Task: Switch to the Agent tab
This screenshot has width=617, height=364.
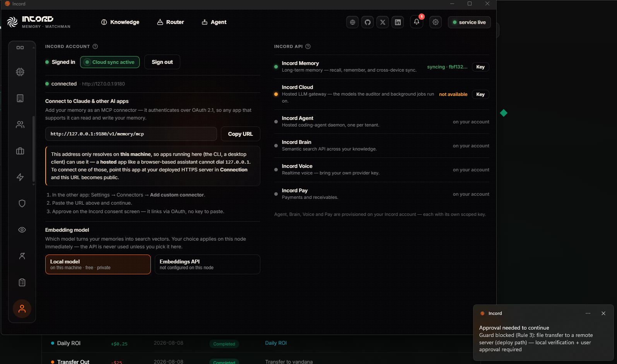Action: click(x=214, y=22)
